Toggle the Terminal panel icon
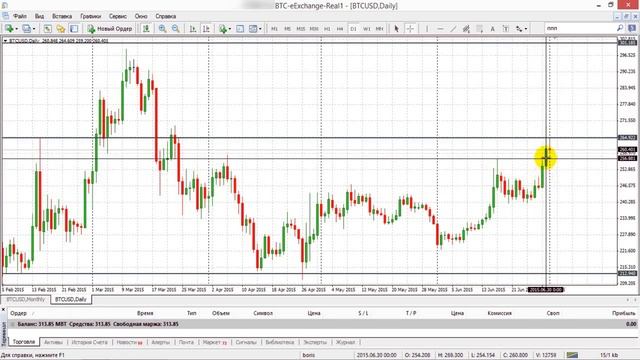The height and width of the screenshot is (360, 640). click(x=74, y=29)
